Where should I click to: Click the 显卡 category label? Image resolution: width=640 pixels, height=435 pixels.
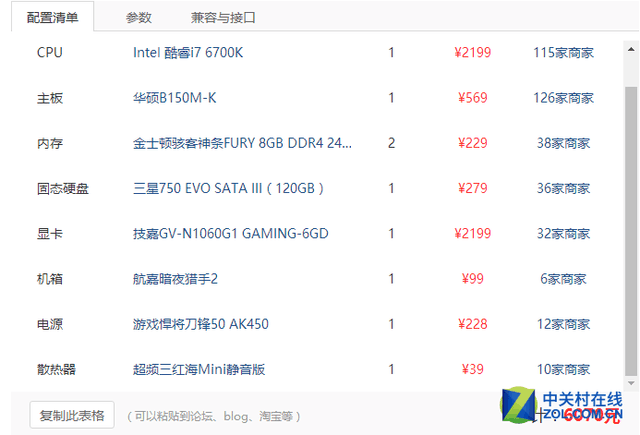tap(50, 234)
